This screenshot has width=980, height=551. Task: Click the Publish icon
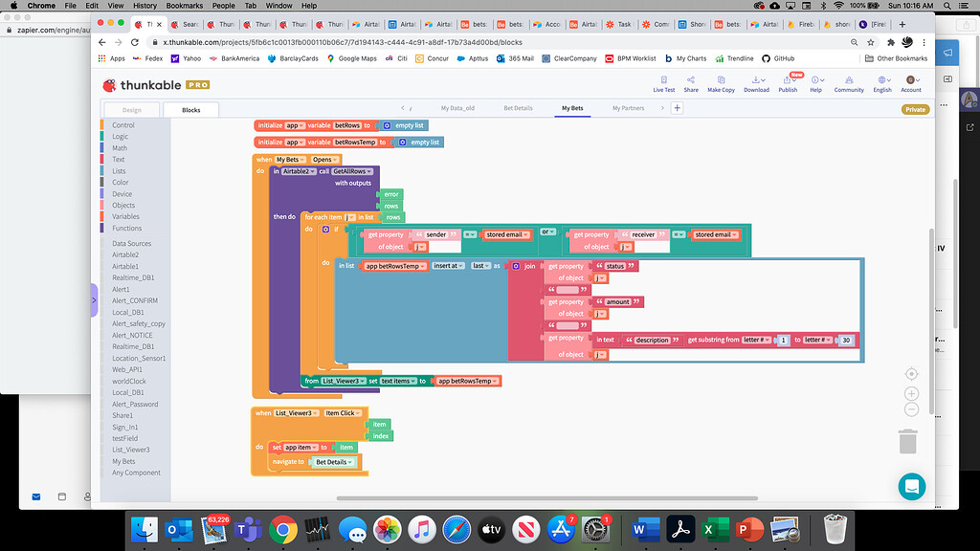click(x=788, y=83)
